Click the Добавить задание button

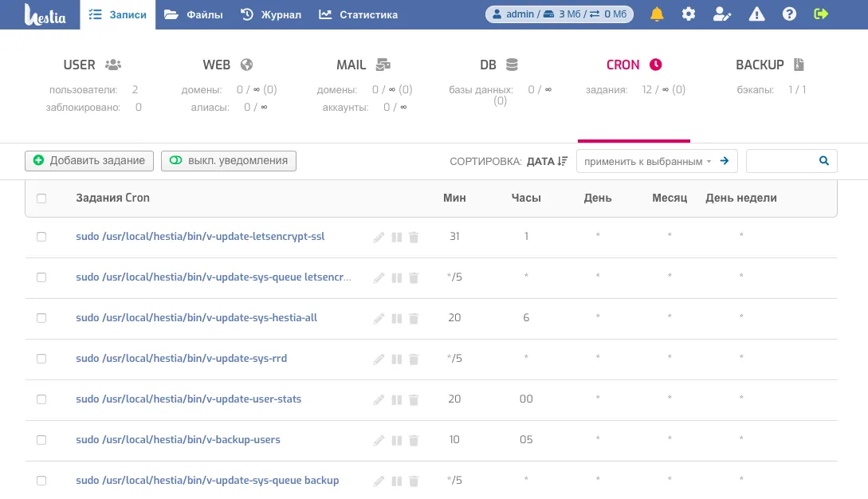coord(89,161)
